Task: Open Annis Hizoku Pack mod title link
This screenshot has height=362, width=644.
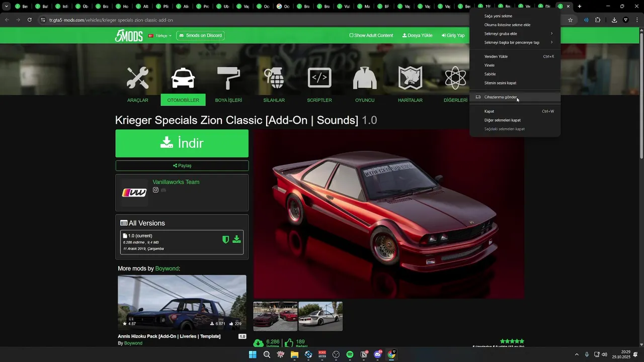Action: pos(169,336)
